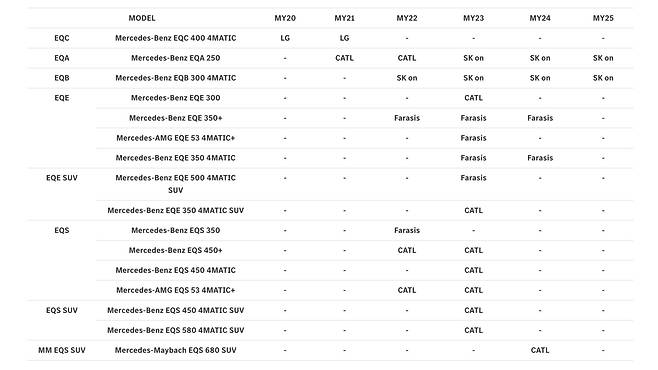
Task: Click Mercedes-Benz EQC 400 4MATIC model name
Action: pos(175,38)
